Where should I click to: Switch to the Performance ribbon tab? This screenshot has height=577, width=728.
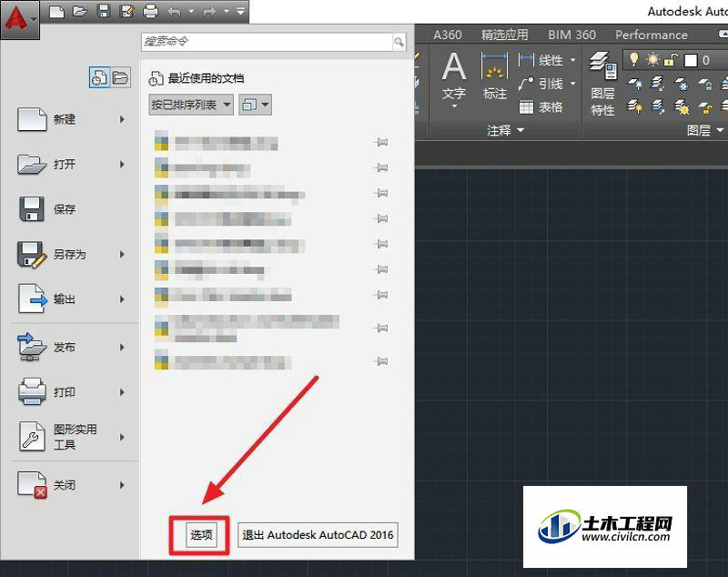point(652,35)
